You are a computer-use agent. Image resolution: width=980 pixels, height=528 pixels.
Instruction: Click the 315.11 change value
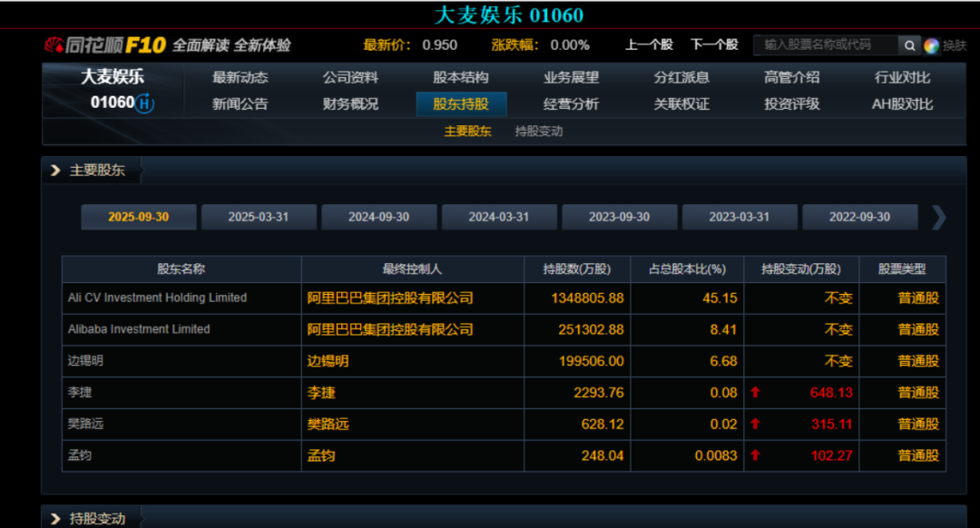(x=832, y=424)
